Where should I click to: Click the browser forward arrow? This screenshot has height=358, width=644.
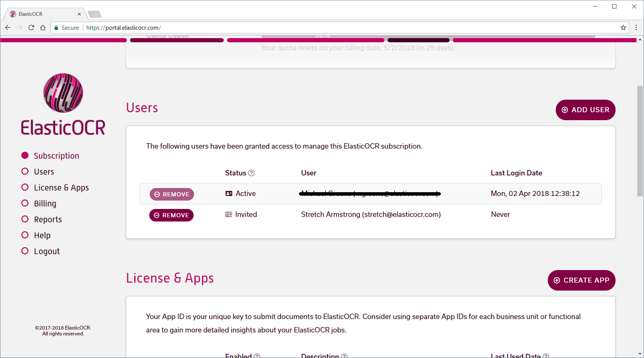coord(19,28)
